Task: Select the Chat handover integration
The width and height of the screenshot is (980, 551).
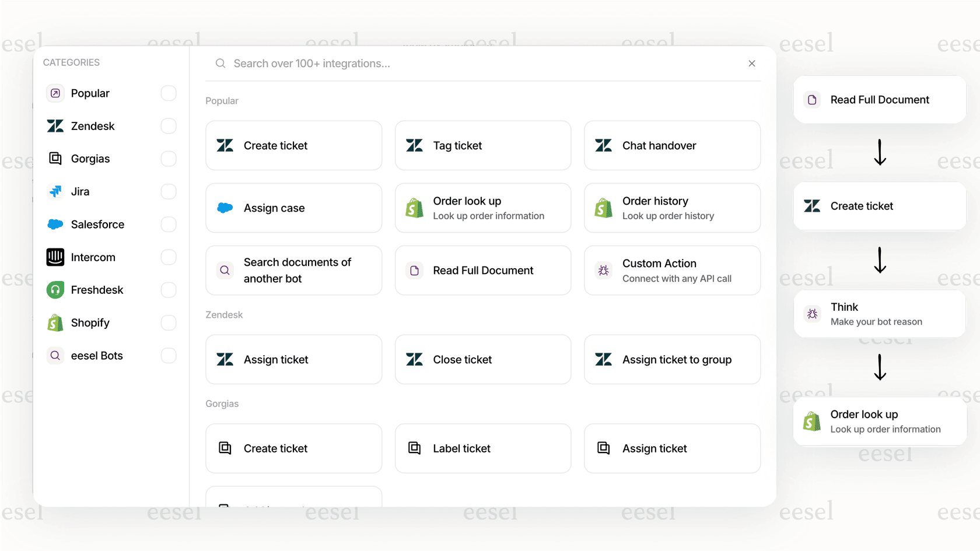Action: [671, 145]
